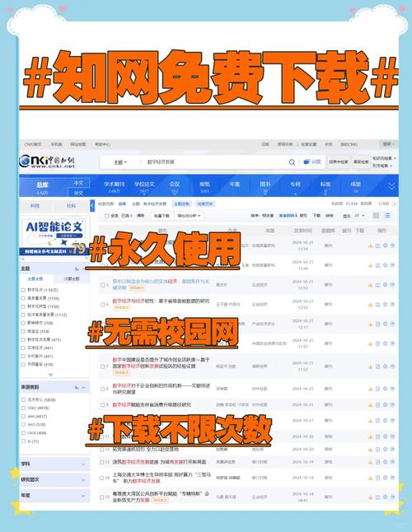Viewport: 412px width, 532px height.
Task: Check the 经济高质量发展(1112) topic filter
Action: point(23,315)
